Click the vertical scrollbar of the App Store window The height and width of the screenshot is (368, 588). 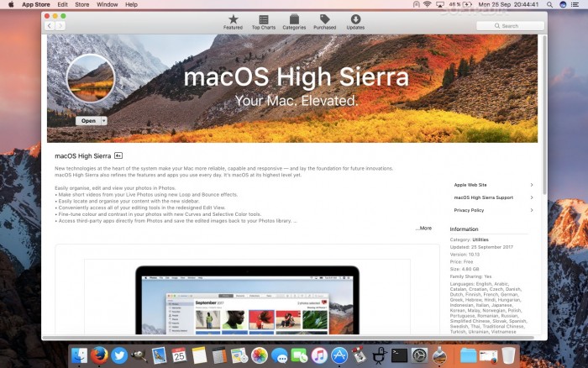click(544, 116)
